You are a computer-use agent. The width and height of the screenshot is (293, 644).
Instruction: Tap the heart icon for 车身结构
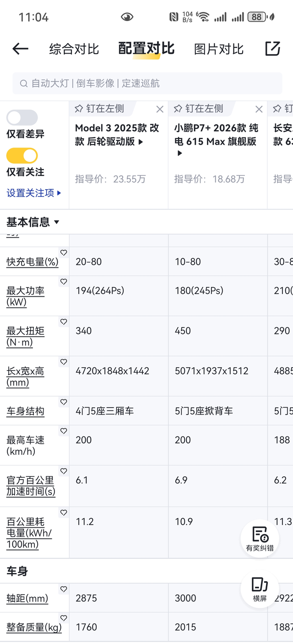(64, 402)
